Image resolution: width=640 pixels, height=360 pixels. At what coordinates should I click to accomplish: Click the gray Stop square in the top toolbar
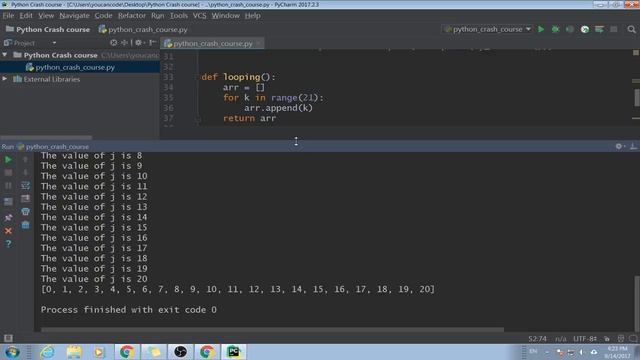click(x=613, y=29)
